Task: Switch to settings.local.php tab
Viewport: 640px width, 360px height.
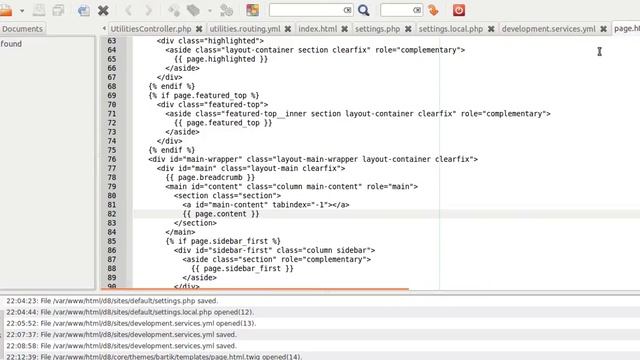Action: (x=451, y=29)
